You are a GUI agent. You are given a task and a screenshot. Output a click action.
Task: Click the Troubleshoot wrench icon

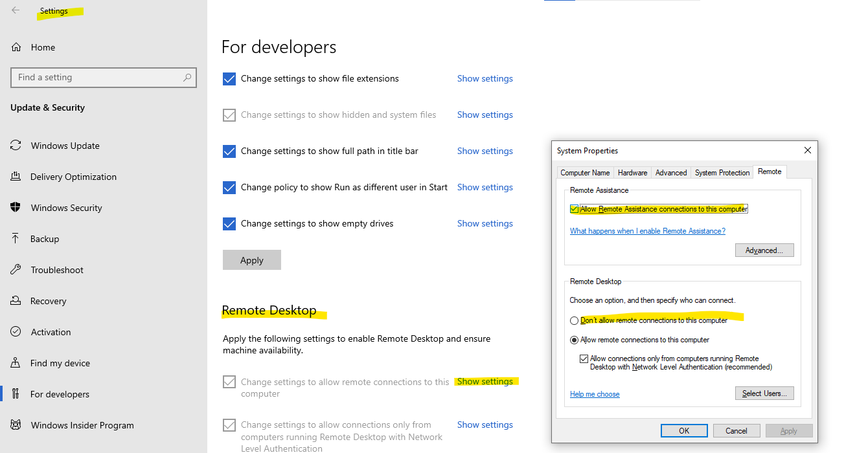pos(16,270)
